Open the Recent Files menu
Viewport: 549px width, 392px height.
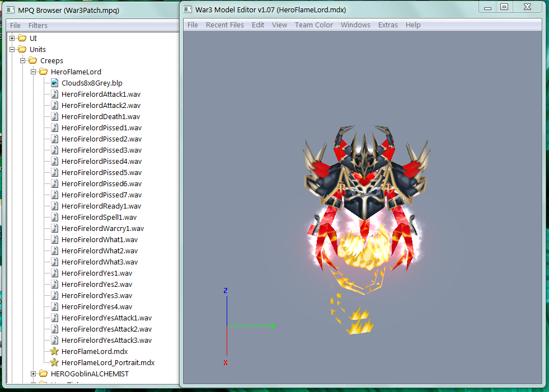225,25
